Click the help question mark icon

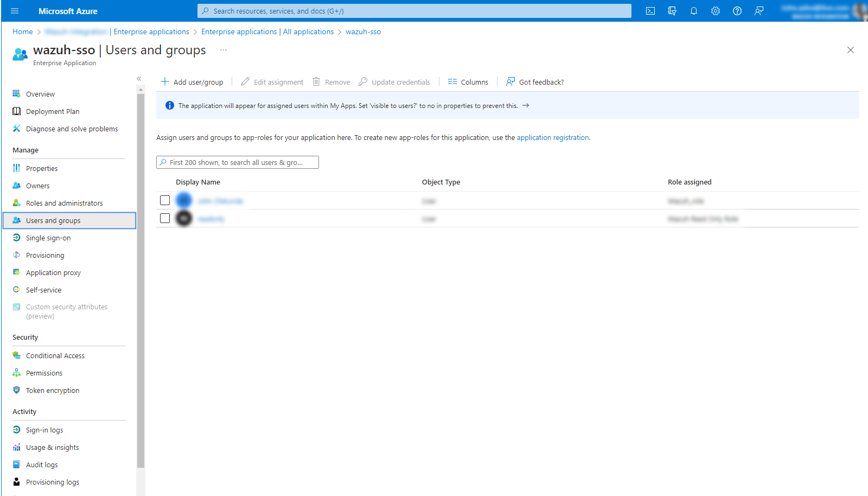[x=737, y=11]
